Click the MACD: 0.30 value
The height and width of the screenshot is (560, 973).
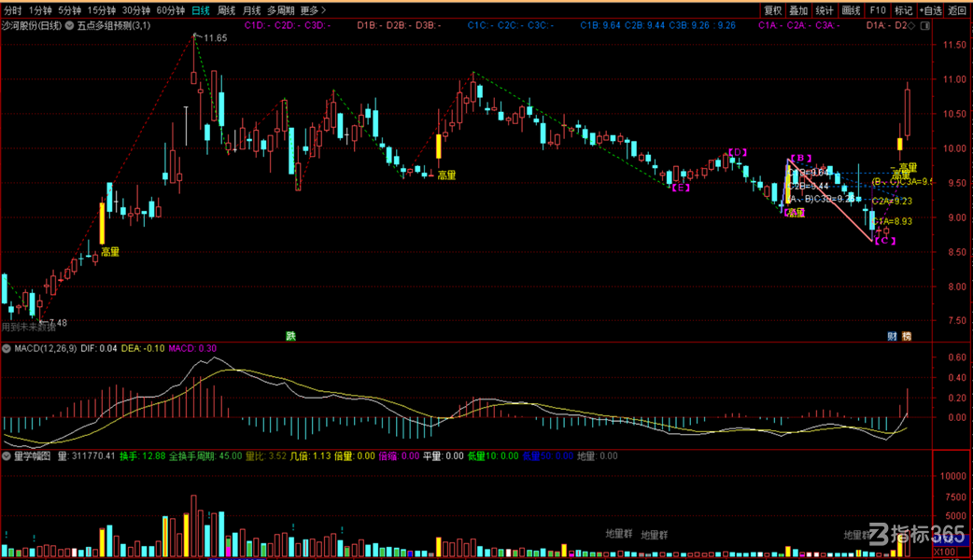click(192, 348)
